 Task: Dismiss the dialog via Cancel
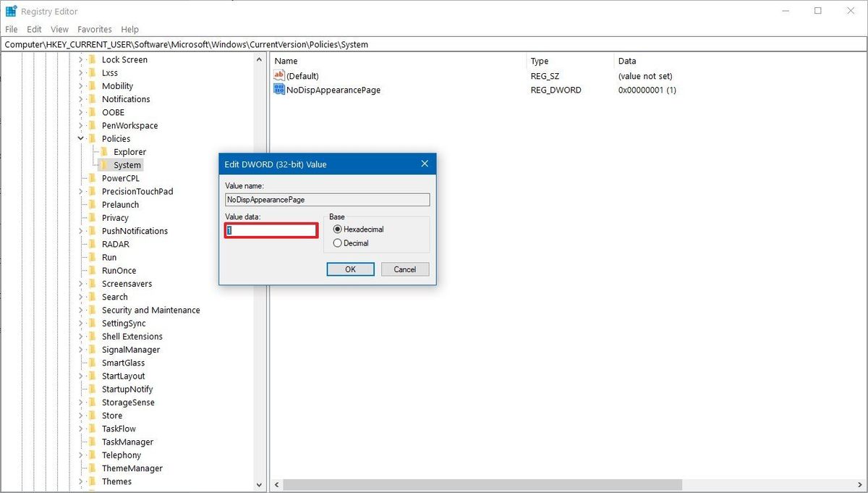[404, 269]
